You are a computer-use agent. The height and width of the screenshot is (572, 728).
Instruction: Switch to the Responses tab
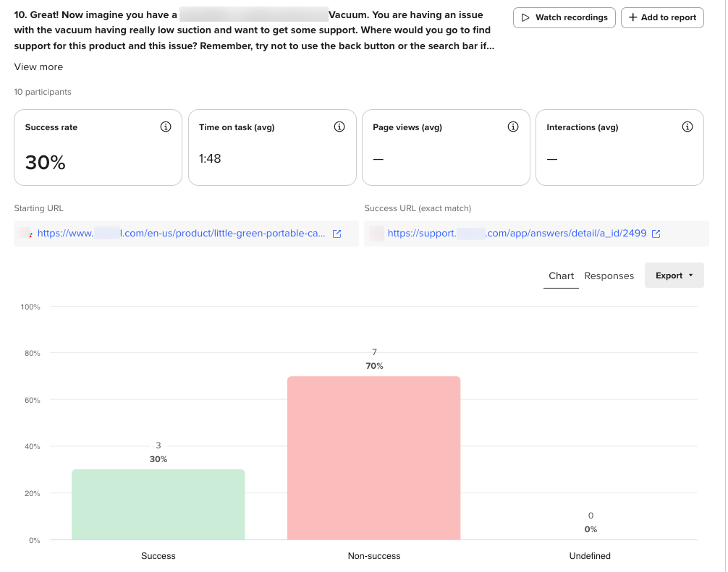(609, 276)
